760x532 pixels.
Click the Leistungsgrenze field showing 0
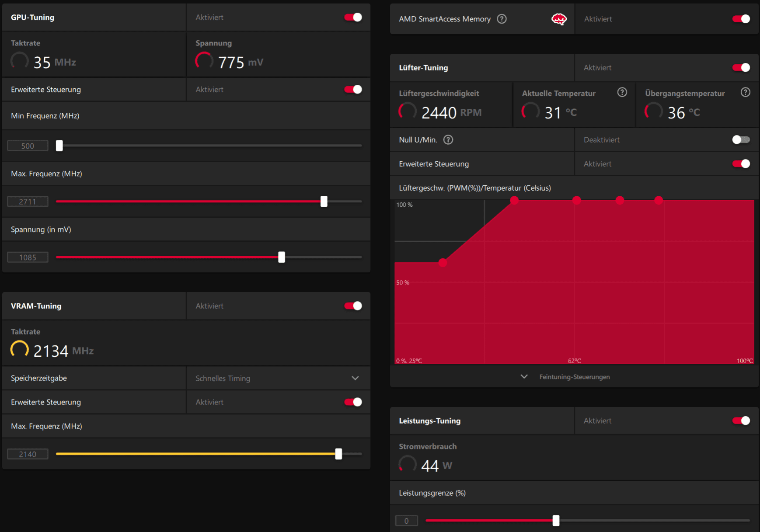pos(407,521)
